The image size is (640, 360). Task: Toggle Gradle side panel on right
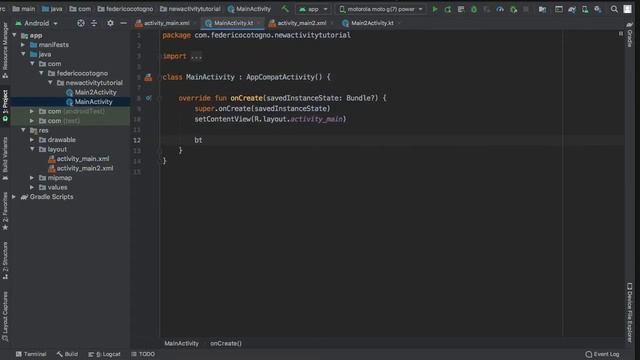(x=629, y=36)
